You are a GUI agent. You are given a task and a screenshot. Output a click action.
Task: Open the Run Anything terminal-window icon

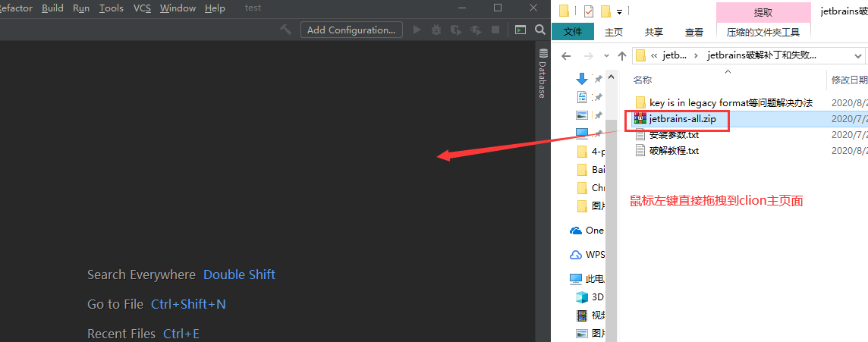[x=520, y=30]
